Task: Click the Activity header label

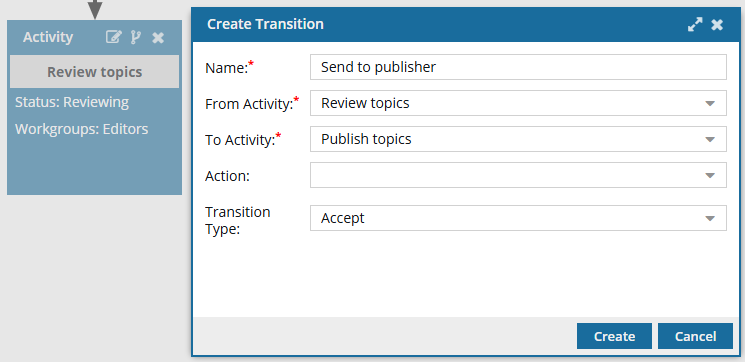Action: pos(48,37)
